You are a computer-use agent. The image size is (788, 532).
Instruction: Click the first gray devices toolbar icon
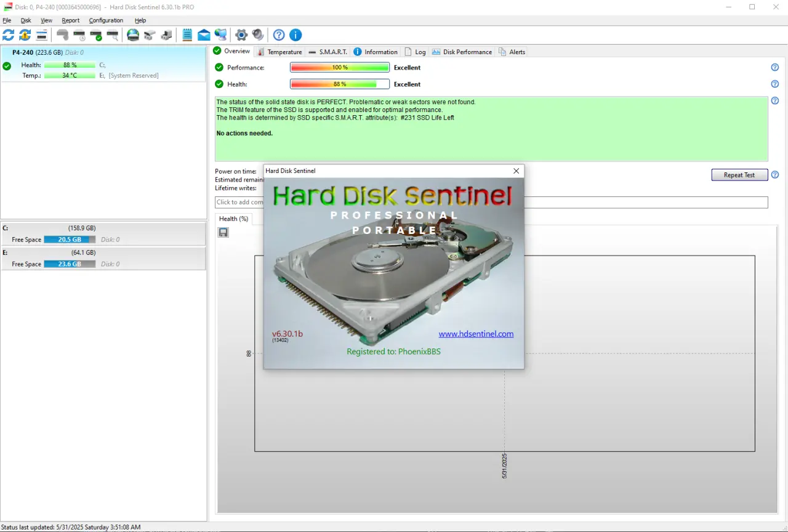point(150,34)
